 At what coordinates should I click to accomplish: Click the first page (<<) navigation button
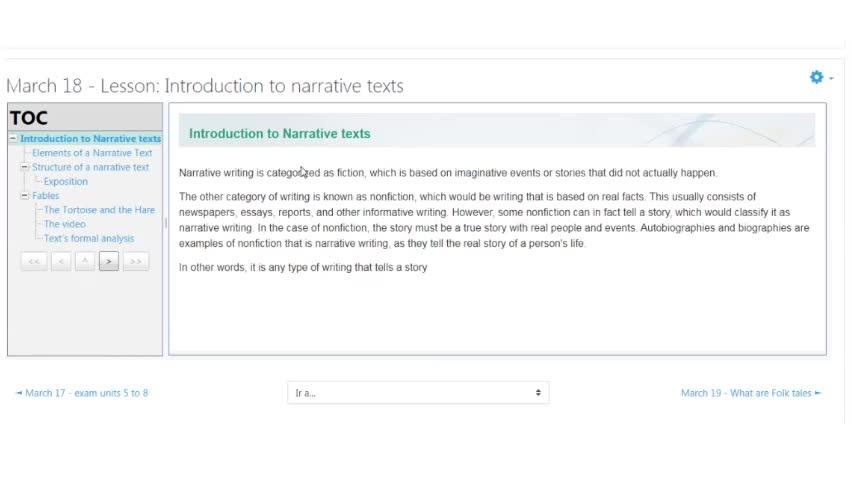point(33,261)
